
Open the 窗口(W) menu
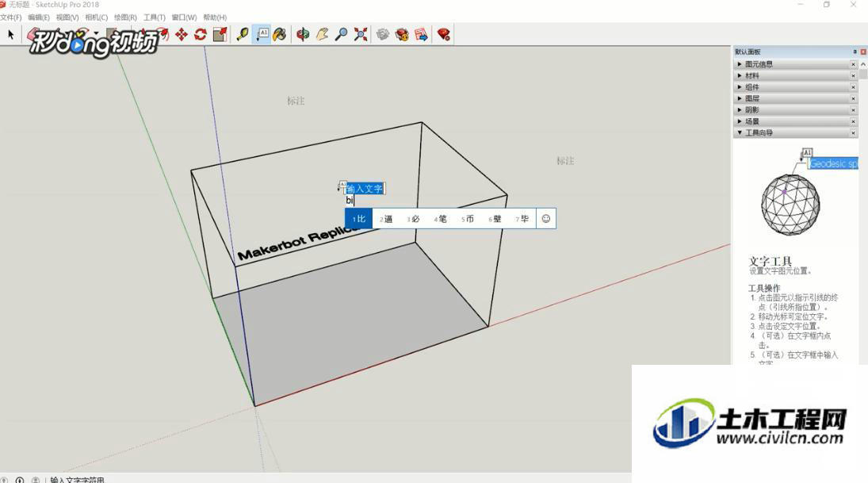point(184,17)
